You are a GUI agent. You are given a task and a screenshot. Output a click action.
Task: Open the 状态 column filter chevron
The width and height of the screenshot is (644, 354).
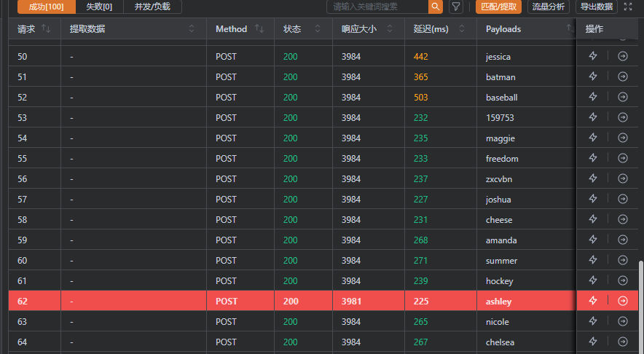click(x=318, y=29)
